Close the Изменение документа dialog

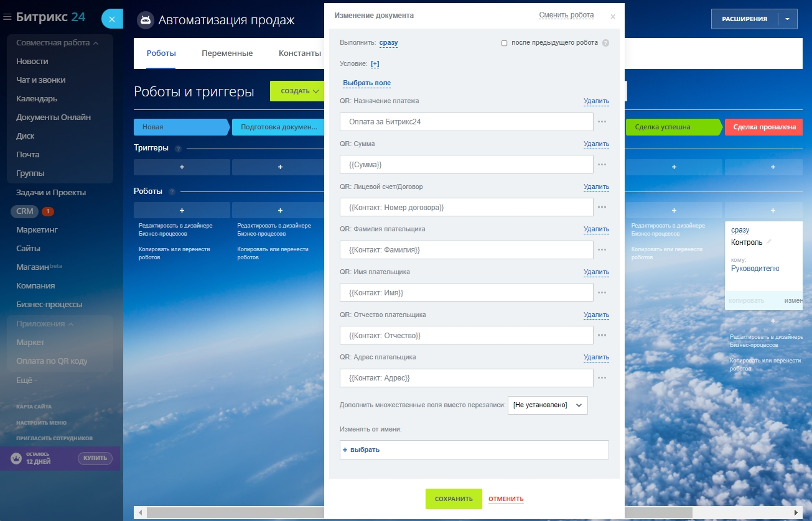[x=613, y=17]
